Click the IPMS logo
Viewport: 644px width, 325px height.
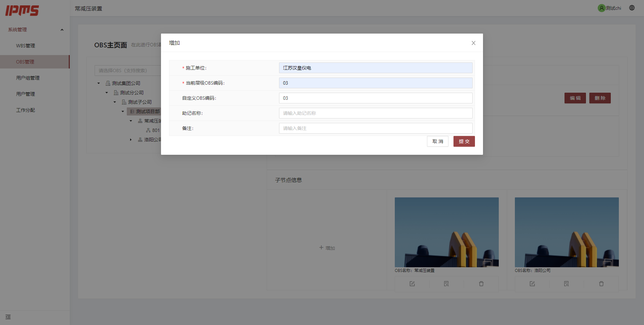(22, 10)
